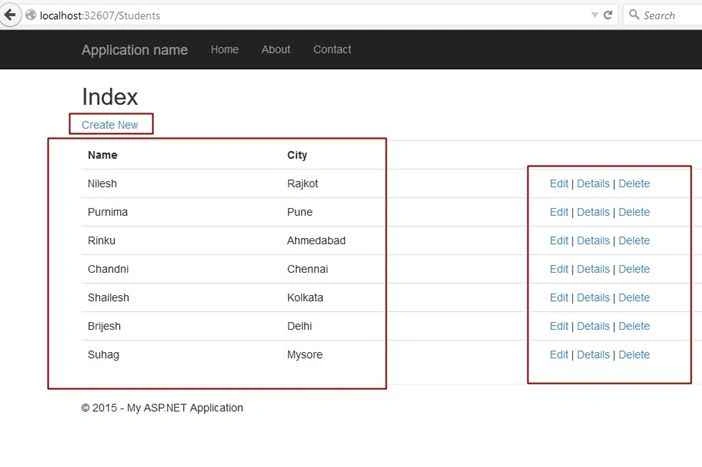Select the Ahmedabad city cell
The image size is (702, 467).
[316, 241]
